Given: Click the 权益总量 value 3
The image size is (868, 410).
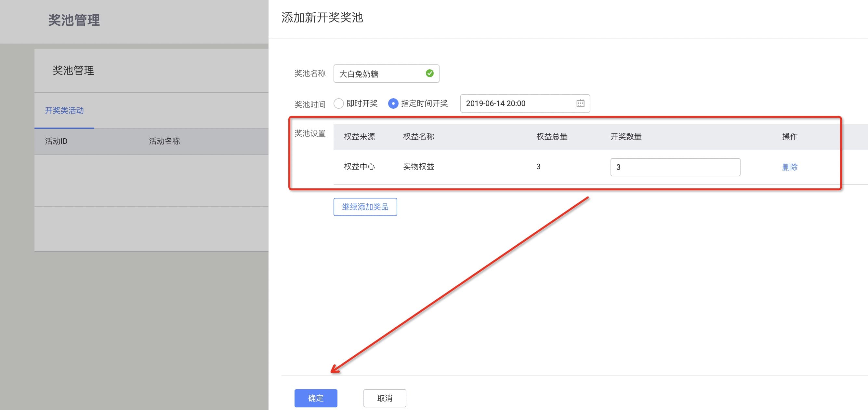Looking at the screenshot, I should pyautogui.click(x=538, y=167).
